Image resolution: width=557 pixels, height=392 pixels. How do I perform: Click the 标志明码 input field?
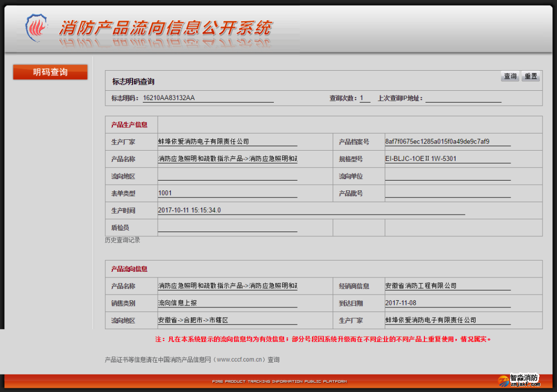click(x=208, y=98)
